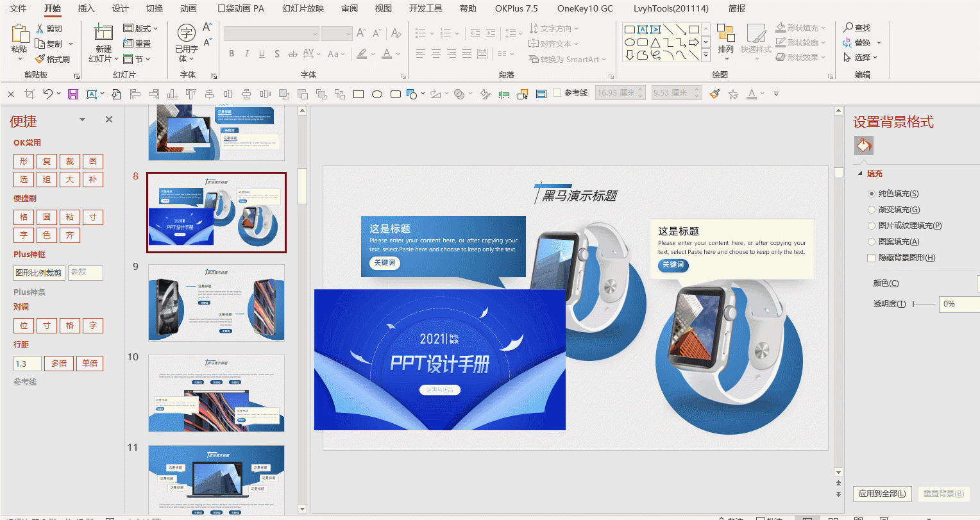Click the Undo arrow icon
This screenshot has width=980, height=520.
tap(48, 94)
